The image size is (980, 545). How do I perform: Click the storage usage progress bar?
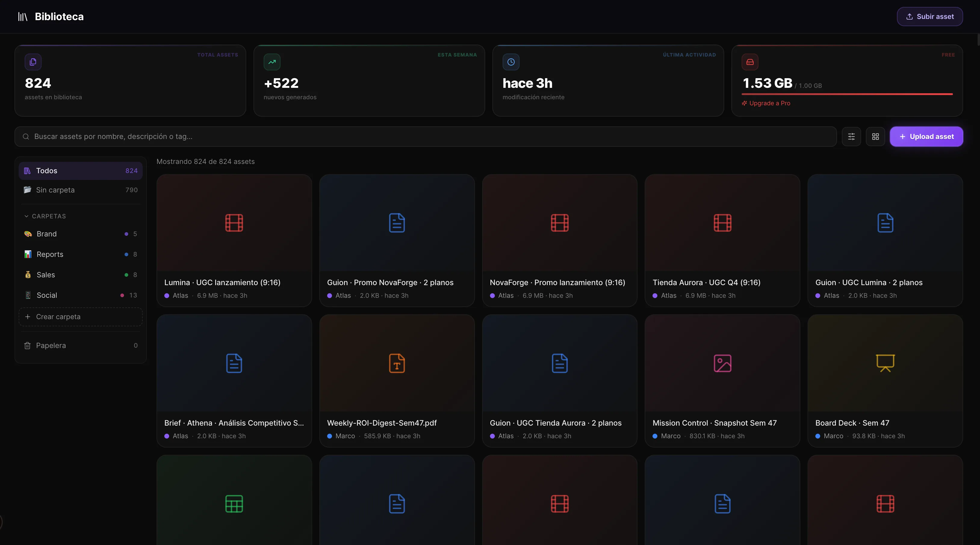(847, 94)
